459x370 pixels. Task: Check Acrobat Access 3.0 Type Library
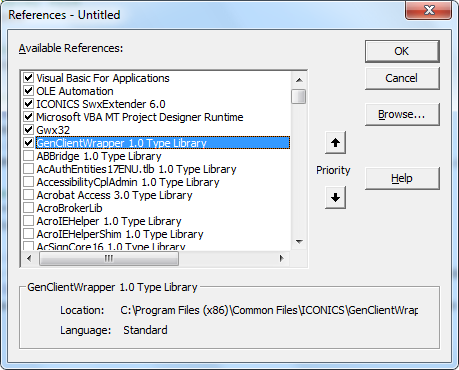coord(29,195)
